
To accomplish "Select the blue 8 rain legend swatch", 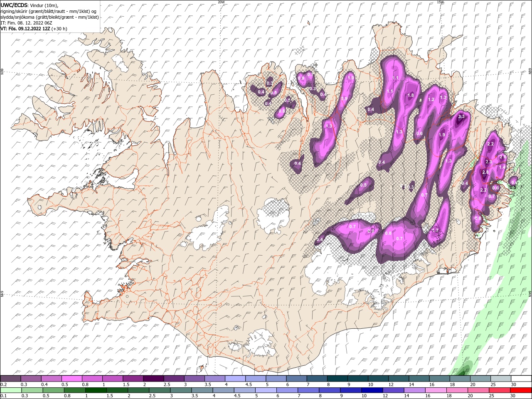I will [330, 390].
